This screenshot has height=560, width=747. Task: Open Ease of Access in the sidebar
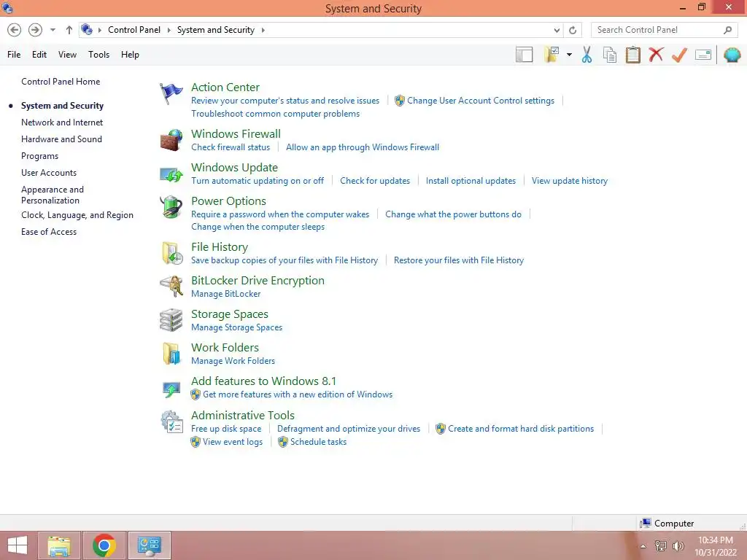pyautogui.click(x=49, y=232)
